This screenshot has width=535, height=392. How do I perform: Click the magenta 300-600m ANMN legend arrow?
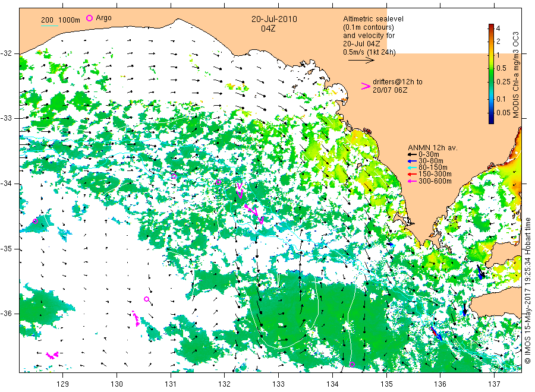pos(412,181)
